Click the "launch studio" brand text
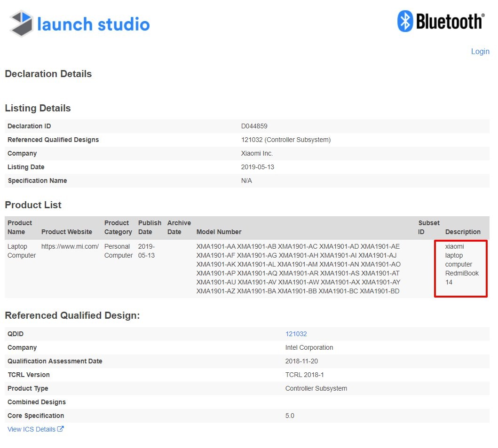498x448 pixels. tap(93, 24)
